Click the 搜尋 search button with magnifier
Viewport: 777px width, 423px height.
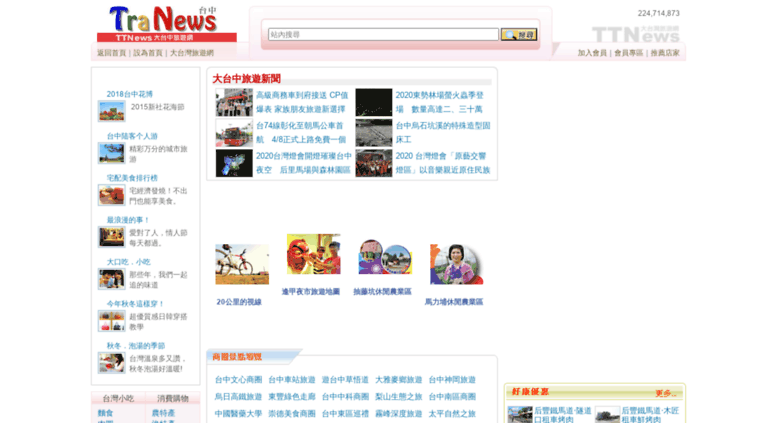519,34
